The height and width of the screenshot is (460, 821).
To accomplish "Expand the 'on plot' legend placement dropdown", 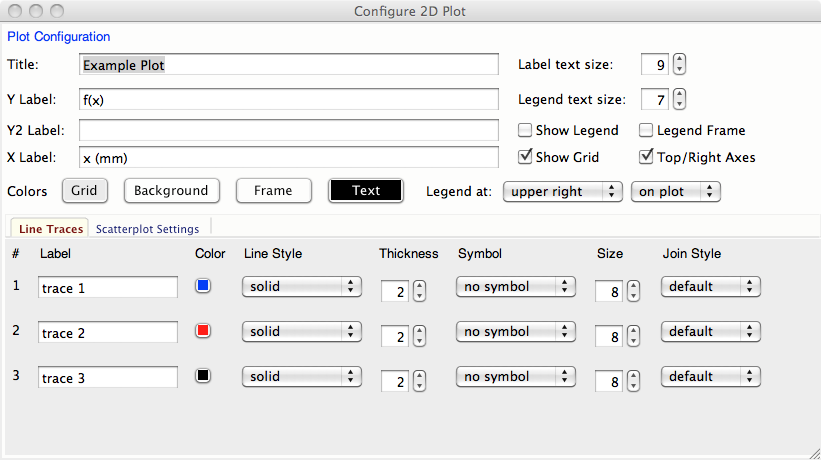I will 676,191.
